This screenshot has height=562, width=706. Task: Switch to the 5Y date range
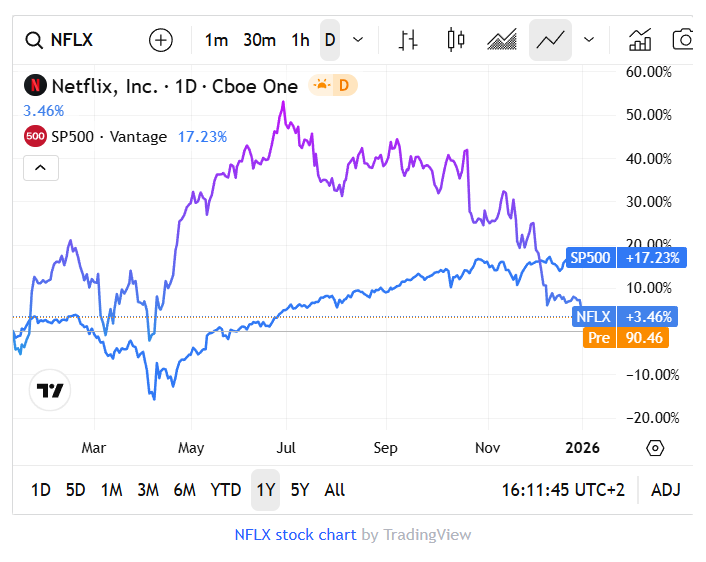300,490
